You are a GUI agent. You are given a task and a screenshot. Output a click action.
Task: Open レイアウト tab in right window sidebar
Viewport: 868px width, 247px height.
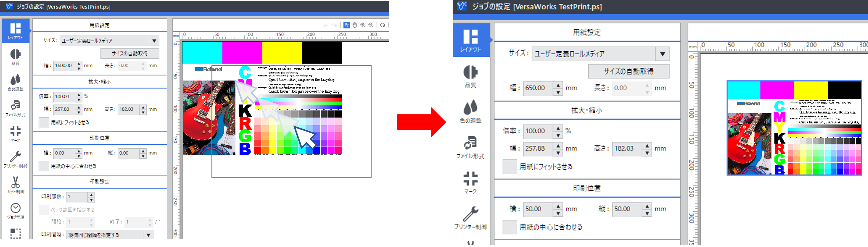pyautogui.click(x=471, y=40)
